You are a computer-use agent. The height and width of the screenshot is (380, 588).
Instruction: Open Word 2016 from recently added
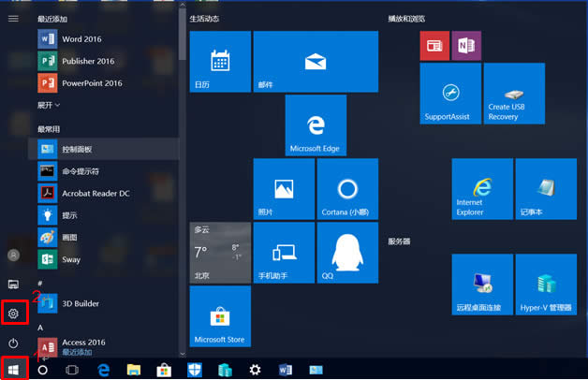tap(81, 39)
